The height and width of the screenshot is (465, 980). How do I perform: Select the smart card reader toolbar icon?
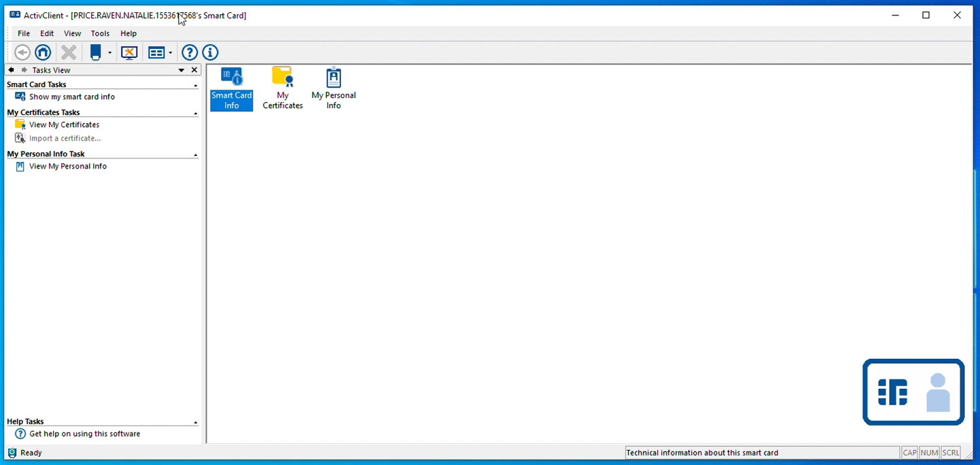tap(94, 52)
